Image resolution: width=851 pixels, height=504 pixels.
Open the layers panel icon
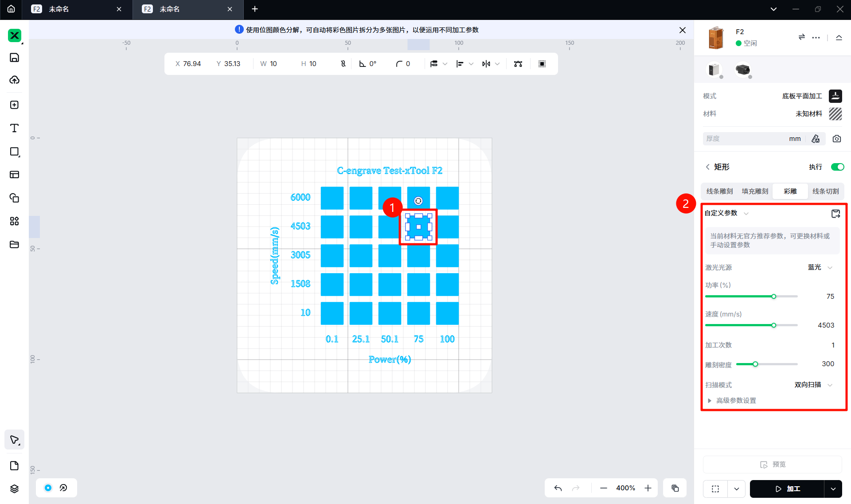(x=14, y=488)
